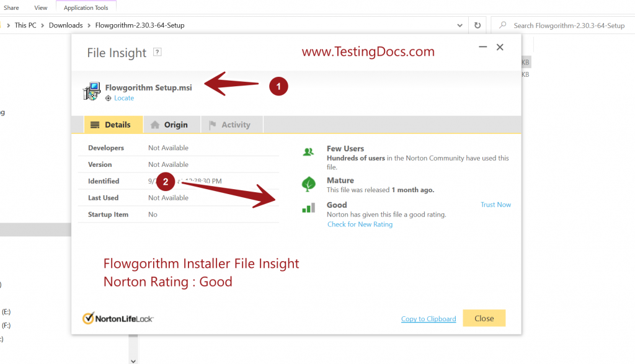
Task: Click the Good rating bars icon
Action: (x=308, y=208)
